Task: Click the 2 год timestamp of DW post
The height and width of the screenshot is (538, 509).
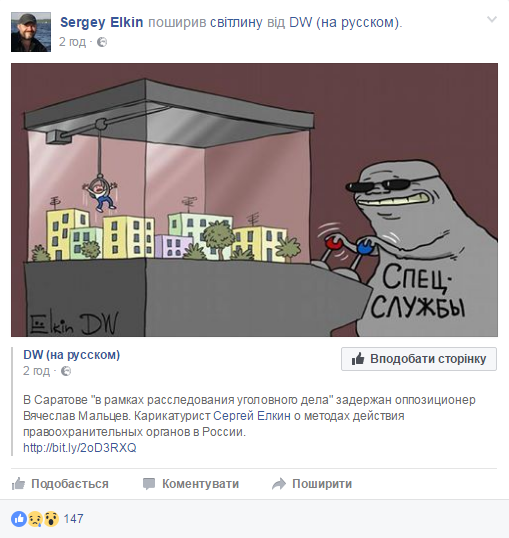Action: click(36, 371)
